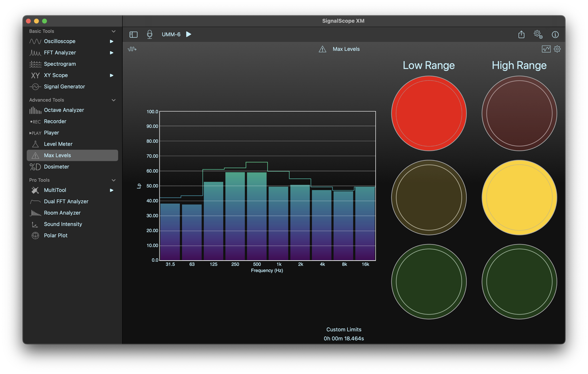This screenshot has width=588, height=374.
Task: Open the Max Levels settings gear
Action: pyautogui.click(x=557, y=49)
